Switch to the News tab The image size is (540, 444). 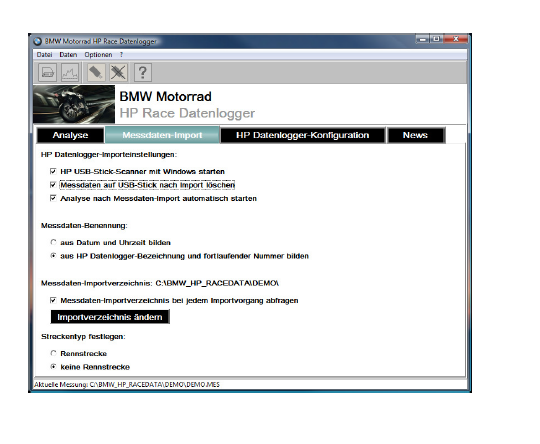[416, 135]
